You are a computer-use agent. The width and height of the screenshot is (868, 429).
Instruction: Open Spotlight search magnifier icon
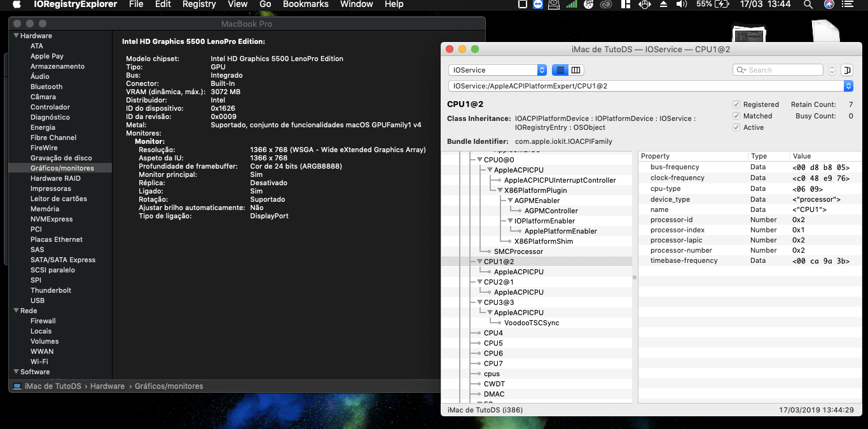click(x=808, y=4)
